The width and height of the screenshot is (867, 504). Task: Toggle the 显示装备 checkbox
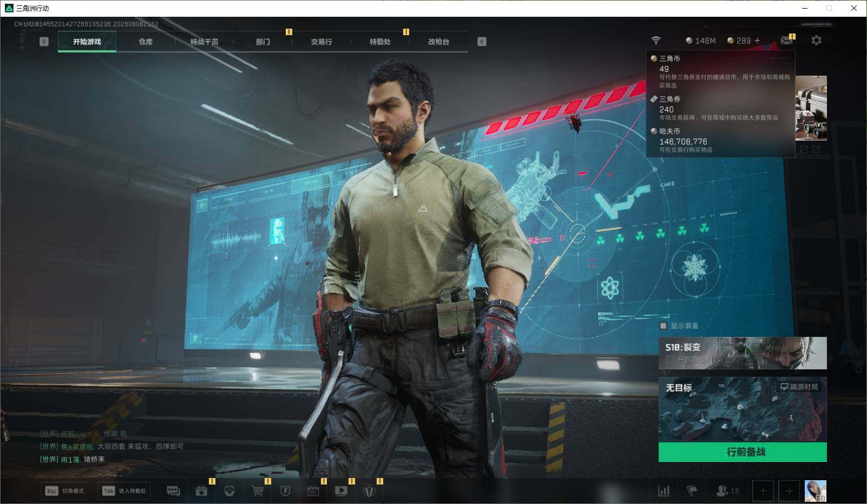(x=663, y=326)
